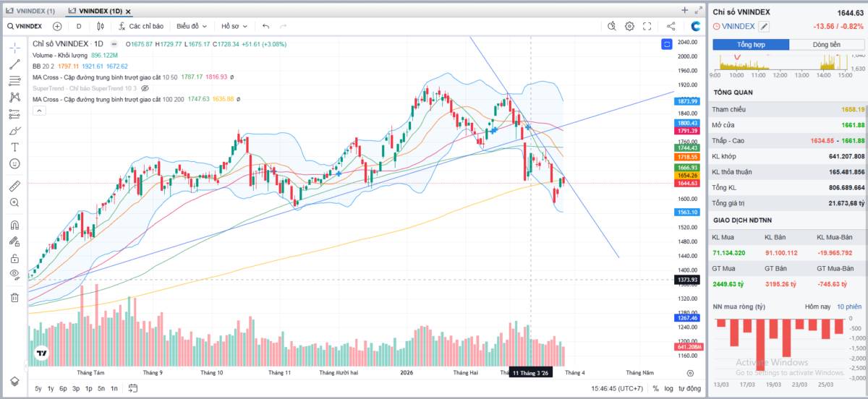Click the add symbol compare plus icon
Viewport: 868px width, 399px height.
57,26
